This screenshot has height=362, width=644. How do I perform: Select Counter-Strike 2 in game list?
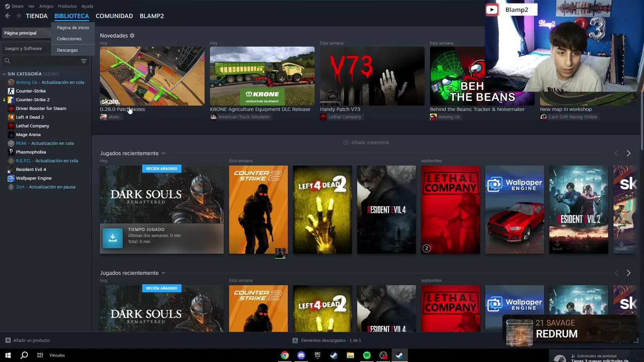33,100
